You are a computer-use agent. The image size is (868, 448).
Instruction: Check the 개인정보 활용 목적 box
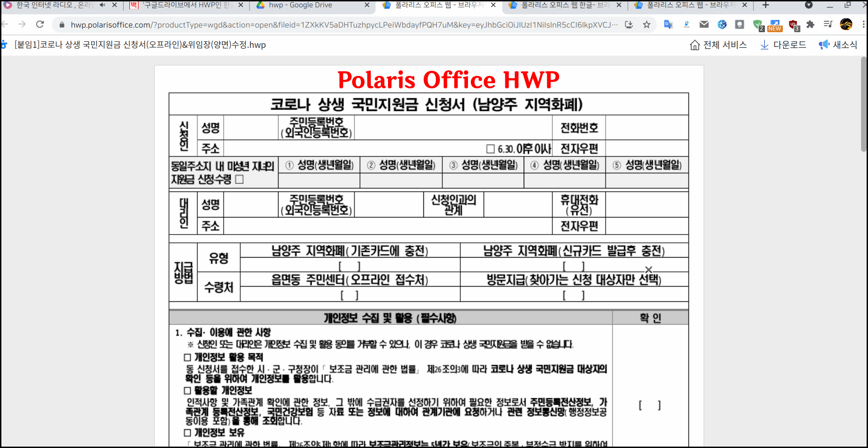coord(187,357)
